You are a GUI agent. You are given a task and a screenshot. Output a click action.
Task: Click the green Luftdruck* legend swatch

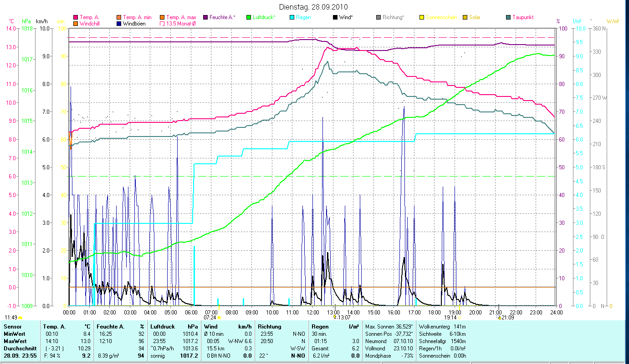coord(249,17)
